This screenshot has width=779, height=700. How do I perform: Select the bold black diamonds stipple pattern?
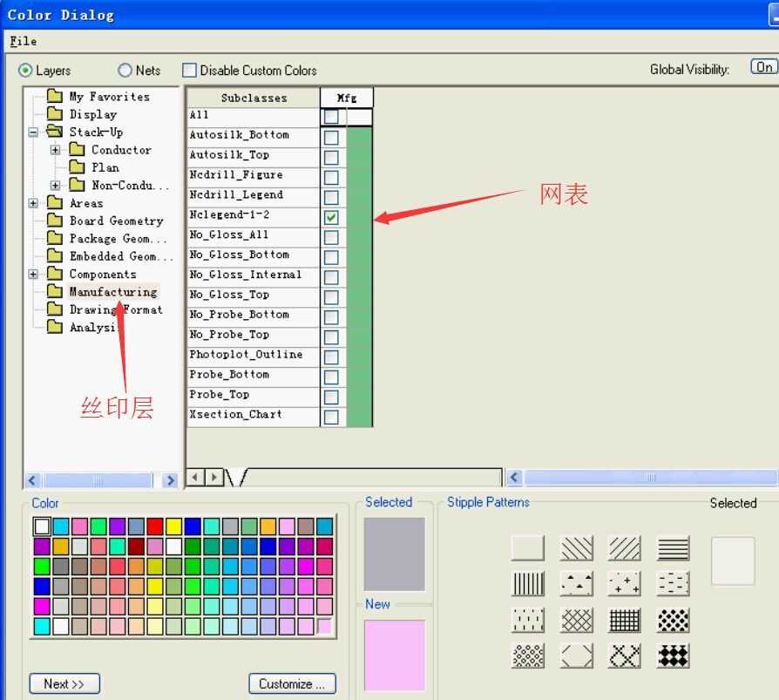click(674, 656)
